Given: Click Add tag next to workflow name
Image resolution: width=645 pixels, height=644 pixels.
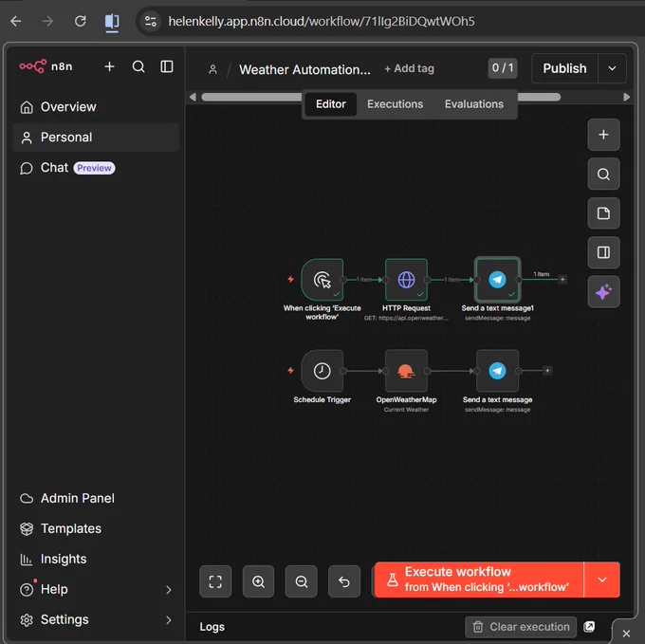Looking at the screenshot, I should coord(410,68).
